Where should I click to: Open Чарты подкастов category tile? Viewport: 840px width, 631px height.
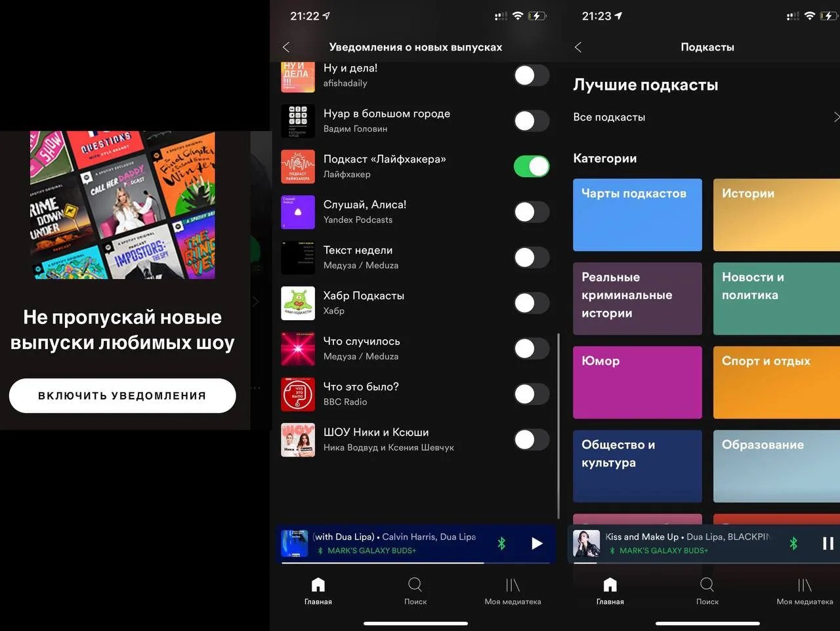pos(638,214)
